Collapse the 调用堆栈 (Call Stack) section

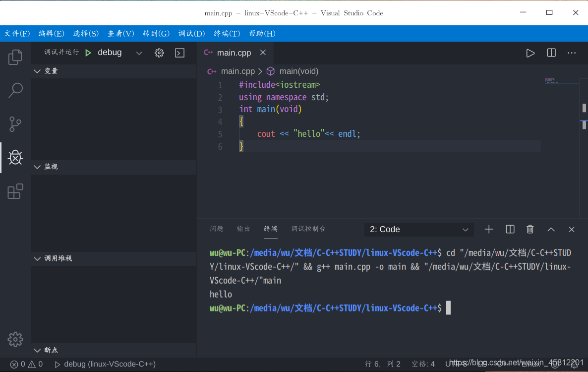click(x=114, y=258)
